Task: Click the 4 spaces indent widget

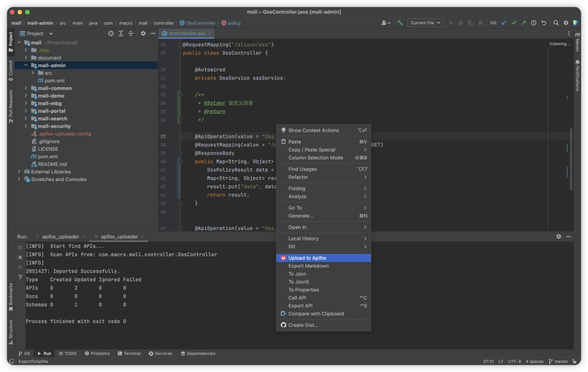Action: tap(535, 362)
